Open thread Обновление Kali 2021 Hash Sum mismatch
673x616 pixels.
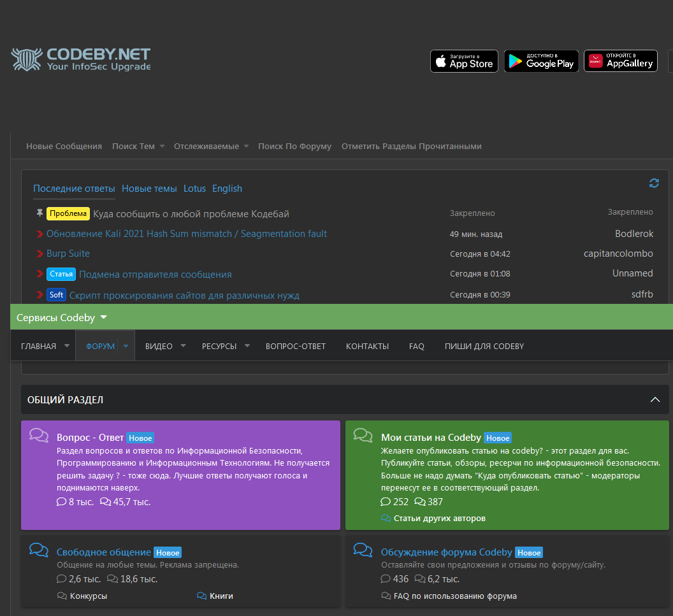[x=187, y=234]
